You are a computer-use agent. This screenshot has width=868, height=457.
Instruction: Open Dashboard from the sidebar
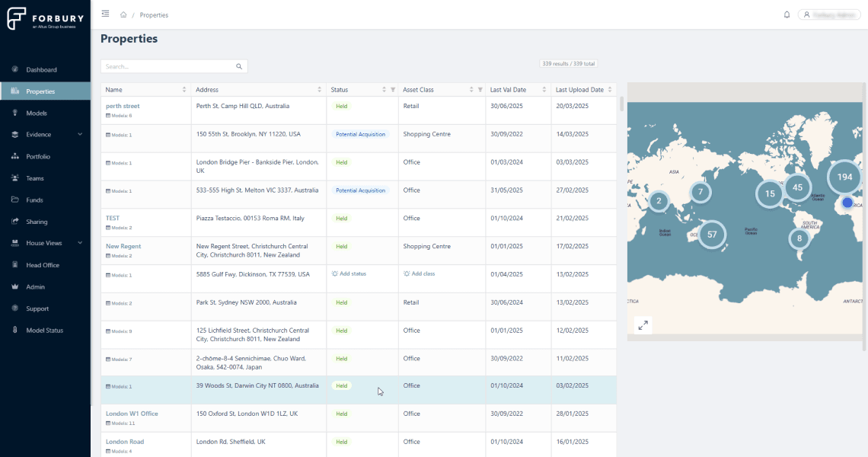(x=41, y=70)
